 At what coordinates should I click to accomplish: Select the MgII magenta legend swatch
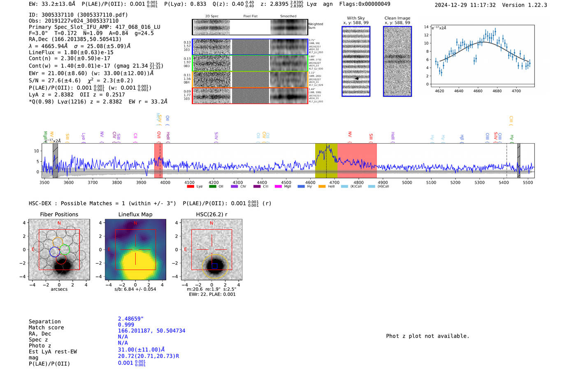pyautogui.click(x=278, y=186)
